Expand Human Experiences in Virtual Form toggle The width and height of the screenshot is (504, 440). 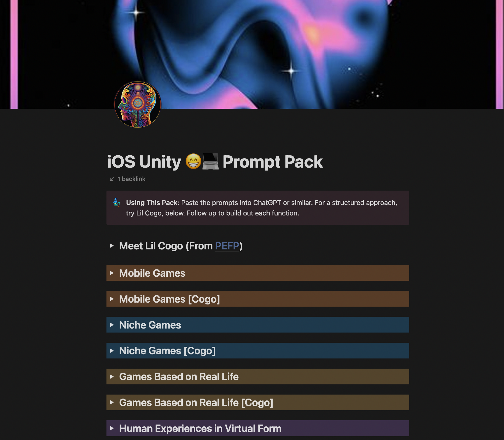click(x=112, y=428)
